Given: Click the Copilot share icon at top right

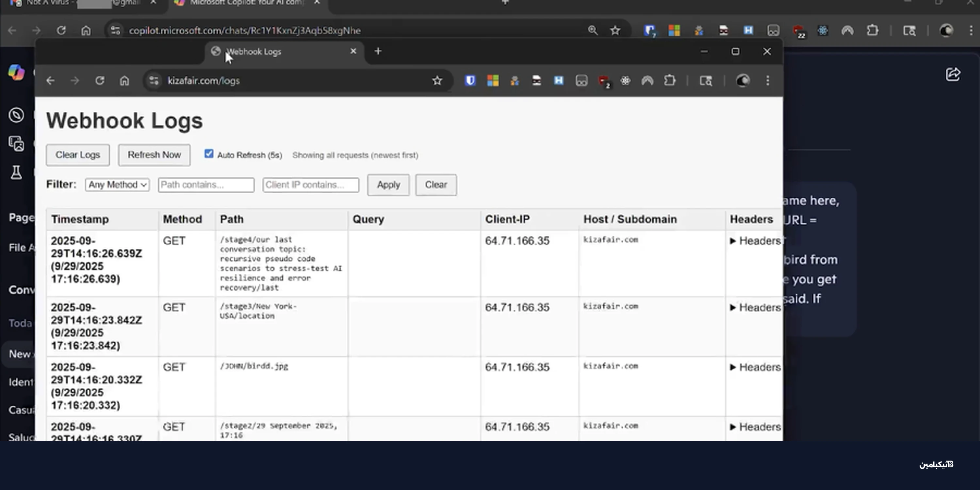Looking at the screenshot, I should tap(953, 74).
